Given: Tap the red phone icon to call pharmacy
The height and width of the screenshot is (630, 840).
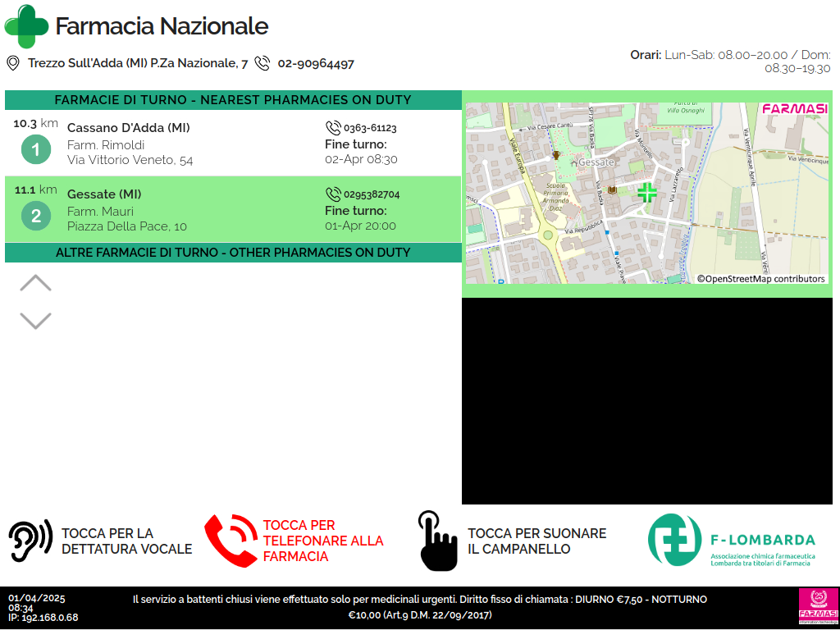Looking at the screenshot, I should tap(231, 541).
